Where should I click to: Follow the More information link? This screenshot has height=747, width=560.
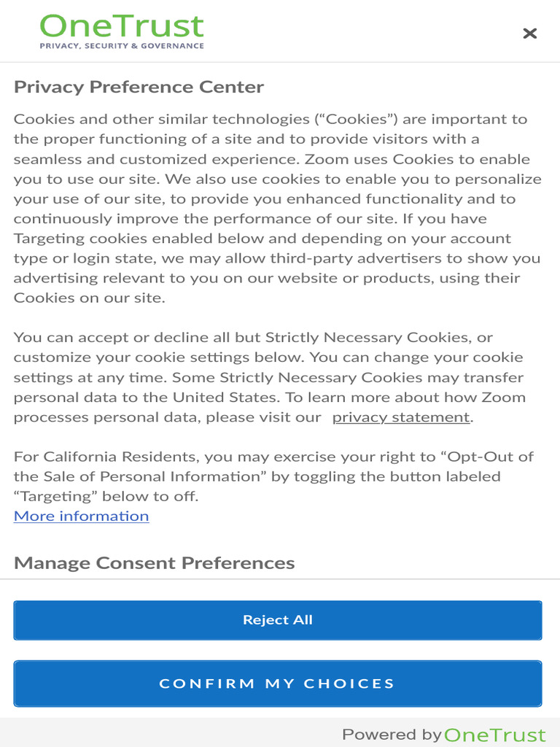(x=81, y=516)
